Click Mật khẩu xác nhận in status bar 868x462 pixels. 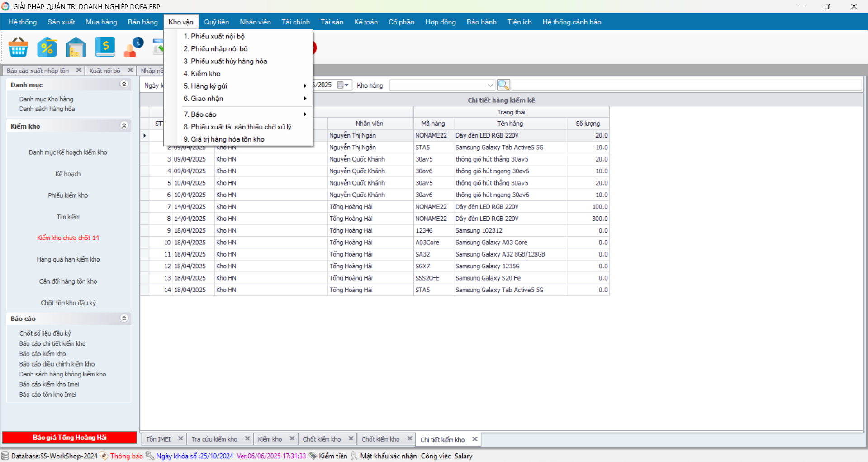388,456
